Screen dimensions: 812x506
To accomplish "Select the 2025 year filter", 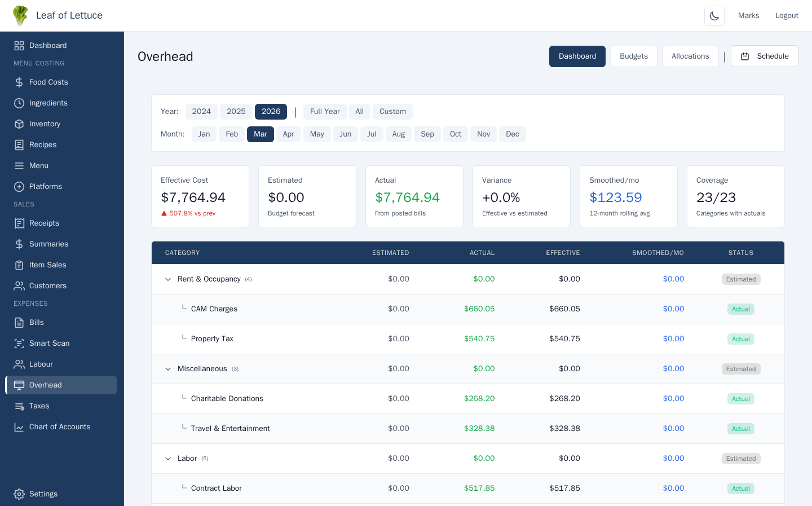I will (236, 112).
